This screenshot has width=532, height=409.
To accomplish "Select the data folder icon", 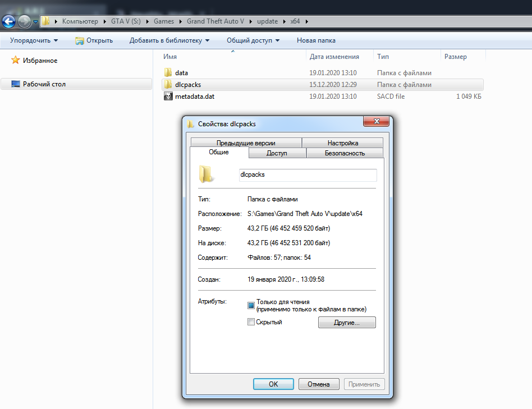I will pyautogui.click(x=168, y=72).
